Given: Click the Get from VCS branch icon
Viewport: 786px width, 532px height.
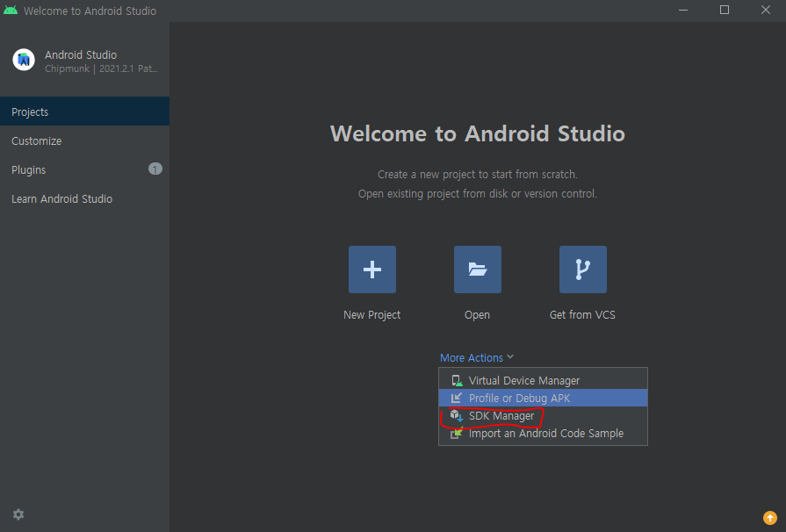Looking at the screenshot, I should pyautogui.click(x=582, y=270).
